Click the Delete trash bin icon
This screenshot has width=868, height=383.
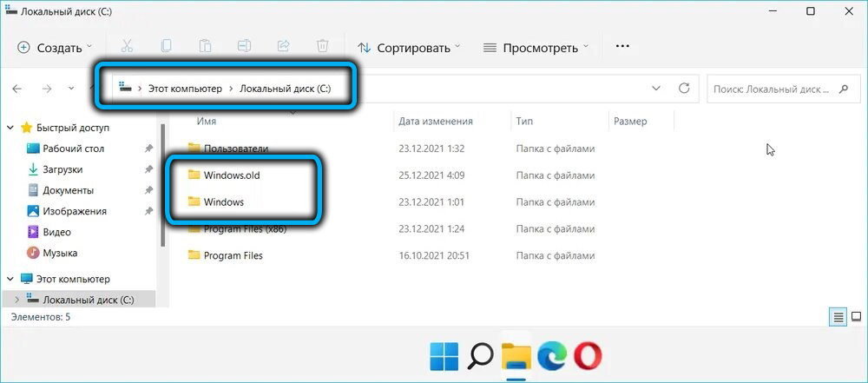pyautogui.click(x=322, y=47)
